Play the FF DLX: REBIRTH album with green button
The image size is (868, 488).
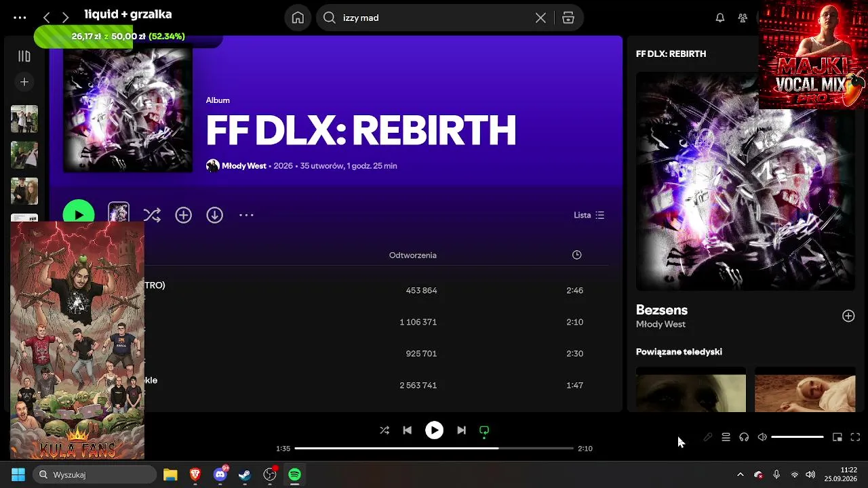click(x=79, y=215)
